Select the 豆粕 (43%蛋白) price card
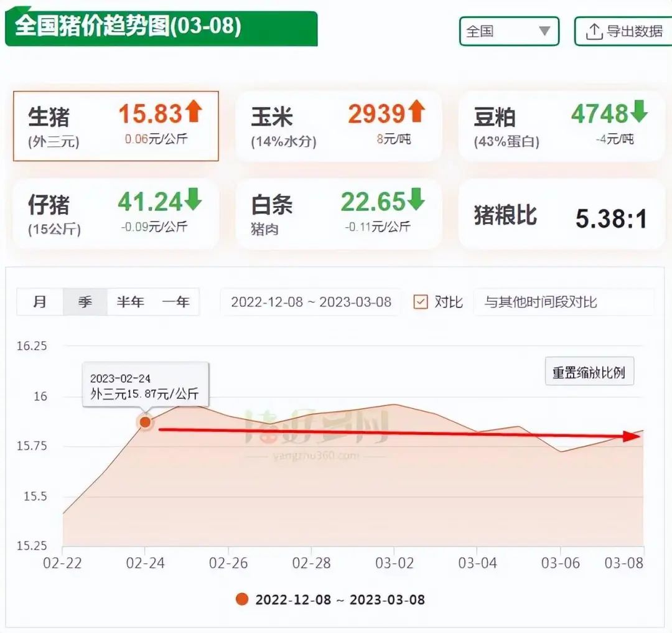Image resolution: width=672 pixels, height=633 pixels. click(x=561, y=126)
